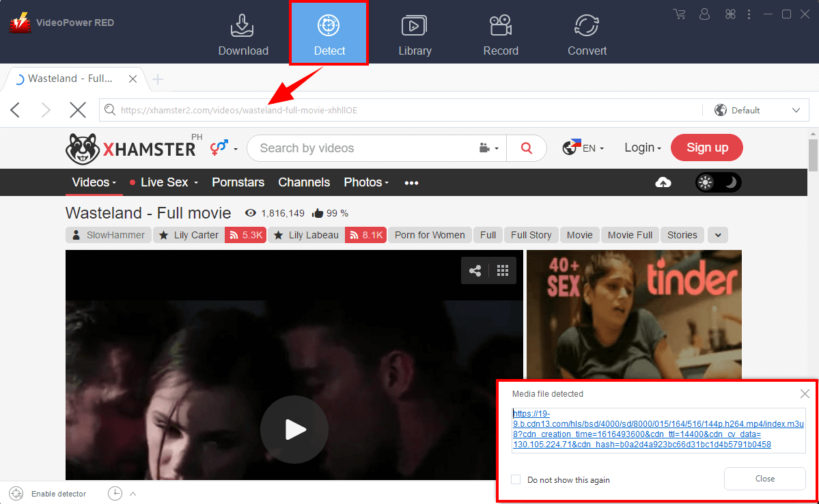Click the magnifier icon in address bar

[x=110, y=110]
